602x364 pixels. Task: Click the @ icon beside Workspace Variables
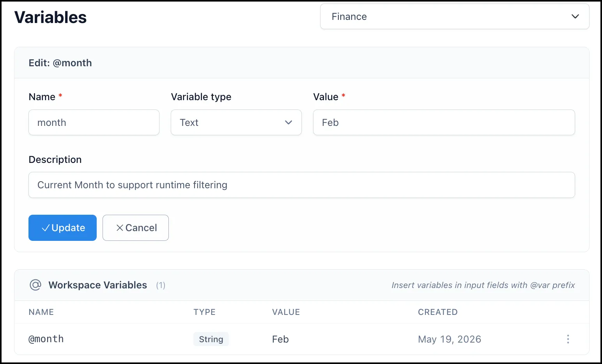click(35, 285)
